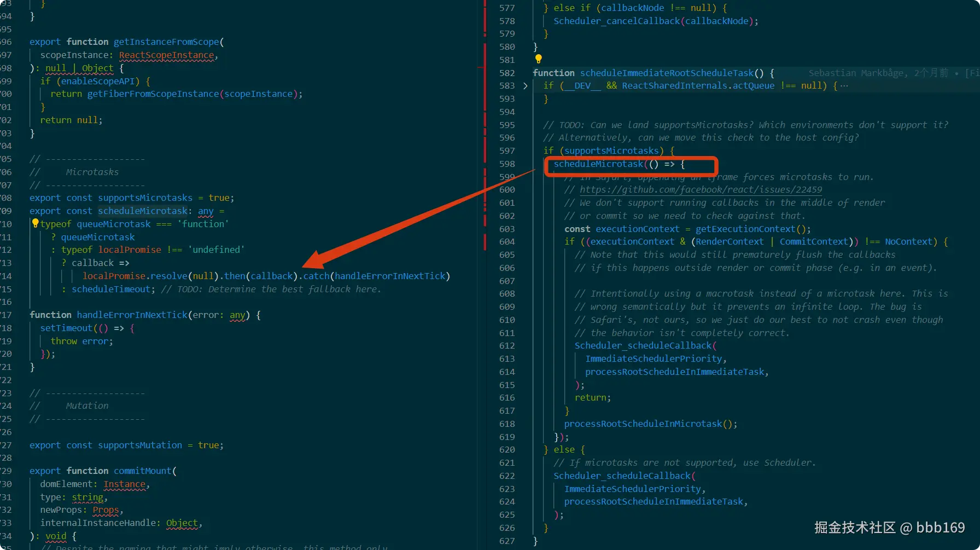Viewport: 980px width, 550px height.
Task: Click processRootScheduleInImmediateTask on line 624
Action: click(654, 502)
